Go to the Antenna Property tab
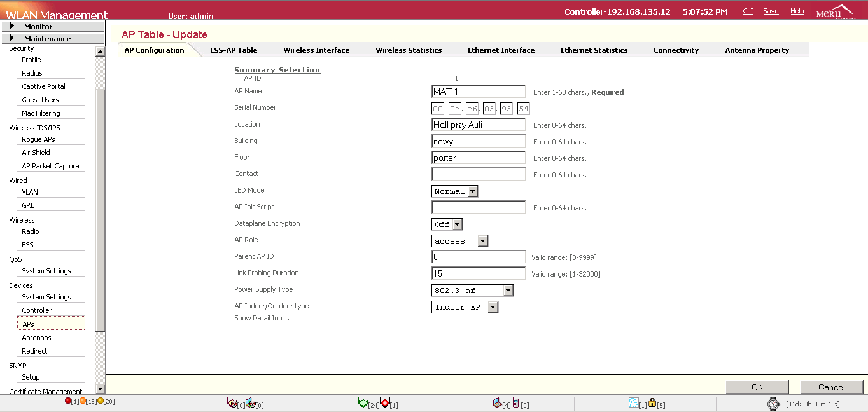Viewport: 868px width, 412px height. click(x=757, y=50)
